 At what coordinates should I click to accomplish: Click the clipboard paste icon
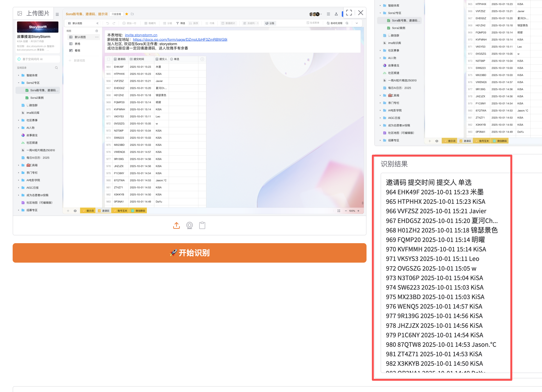click(x=202, y=225)
